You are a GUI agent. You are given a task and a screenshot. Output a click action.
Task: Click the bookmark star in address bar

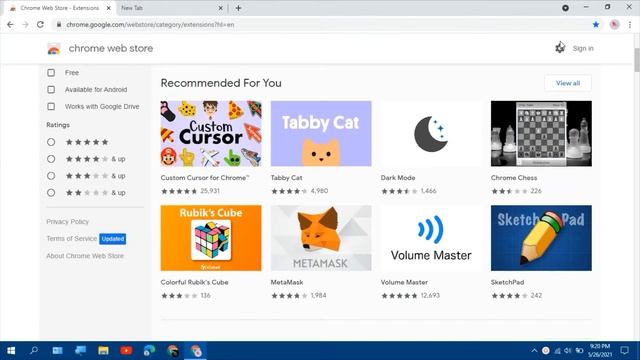(596, 24)
